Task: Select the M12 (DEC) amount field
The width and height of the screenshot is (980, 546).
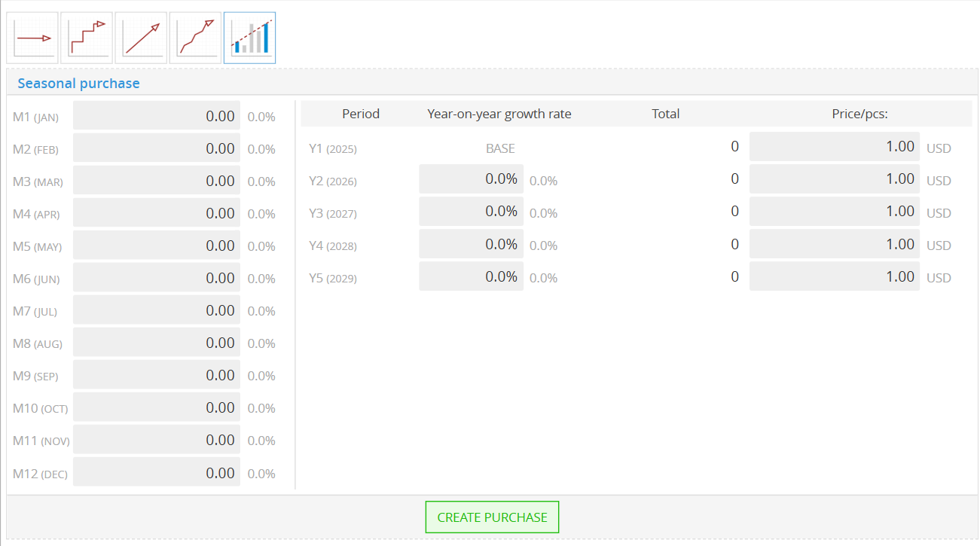Action: [157, 473]
